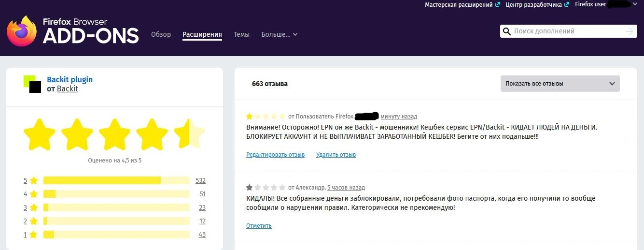The width and height of the screenshot is (644, 250).
Task: Click the 5-star rating bar
Action: click(116, 180)
